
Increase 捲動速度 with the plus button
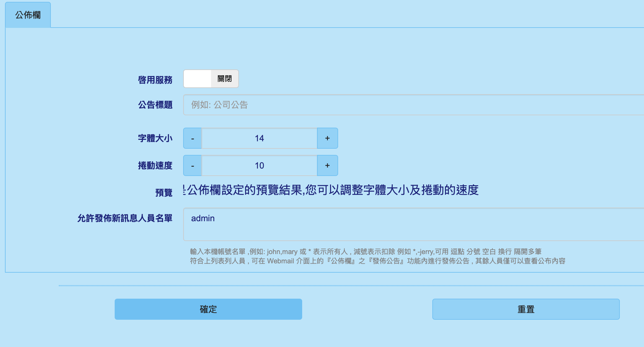[x=327, y=165]
